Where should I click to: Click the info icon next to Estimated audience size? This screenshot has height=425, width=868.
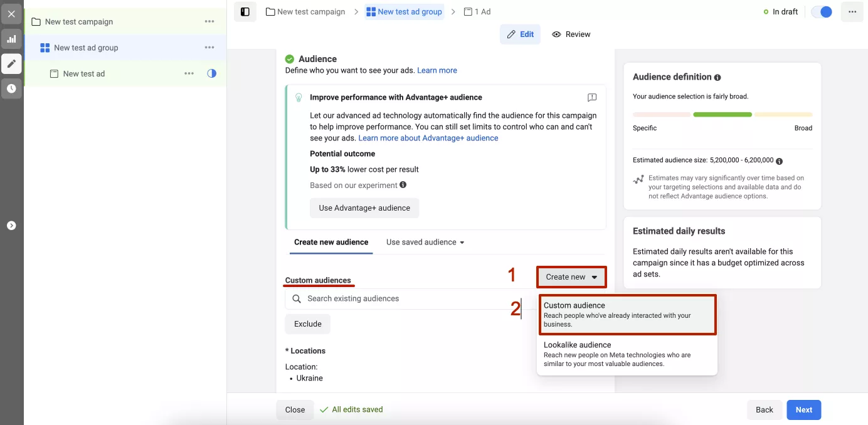(x=779, y=161)
